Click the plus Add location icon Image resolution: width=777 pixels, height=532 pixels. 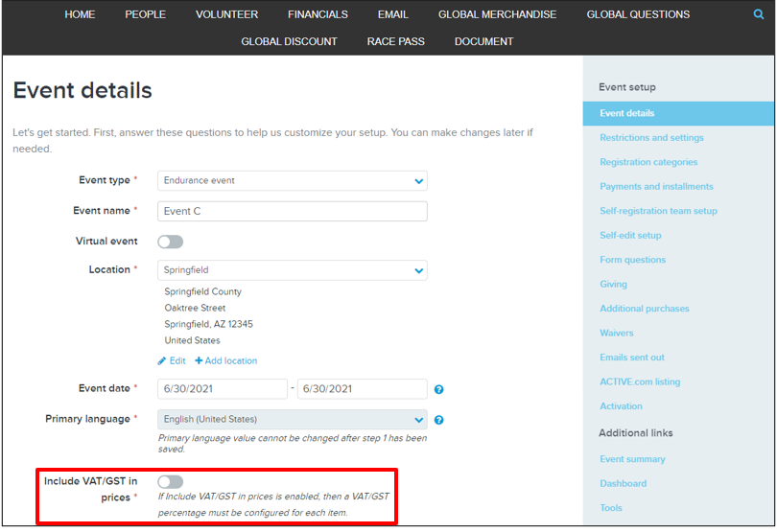[x=199, y=361]
